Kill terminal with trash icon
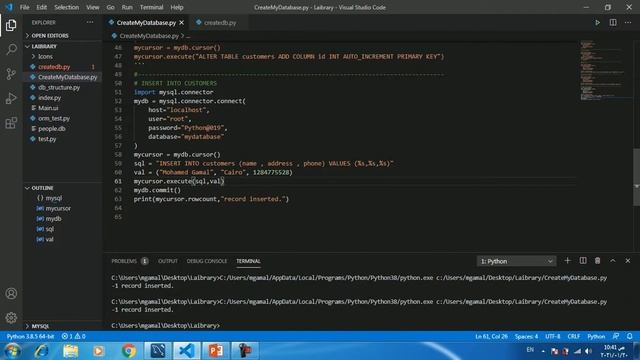Image resolution: width=640 pixels, height=360 pixels. 598,261
